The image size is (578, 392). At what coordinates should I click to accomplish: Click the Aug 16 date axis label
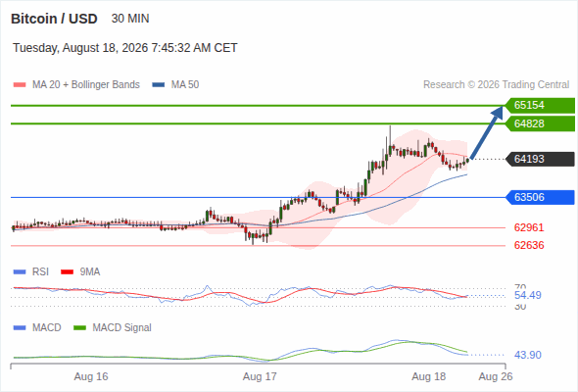91,377
